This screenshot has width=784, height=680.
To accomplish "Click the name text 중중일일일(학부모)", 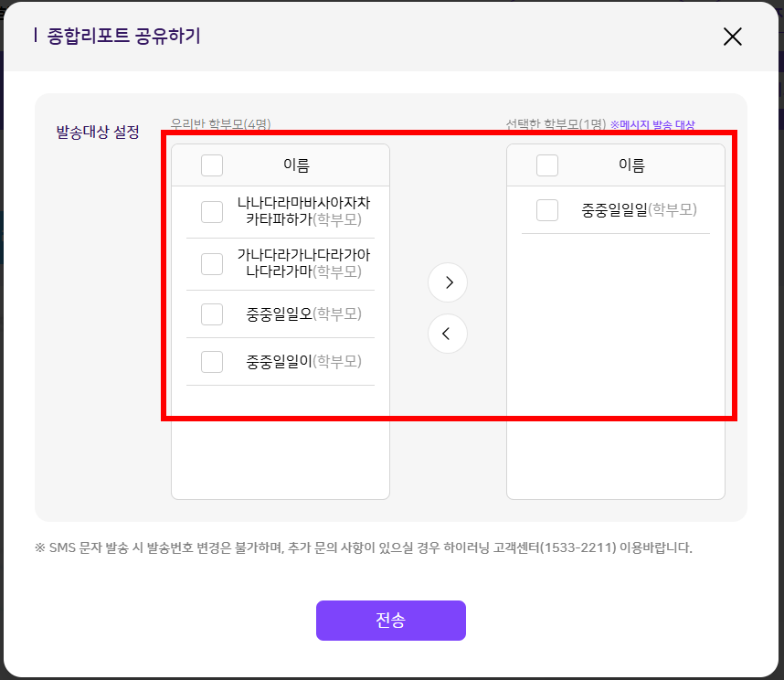I will point(639,210).
